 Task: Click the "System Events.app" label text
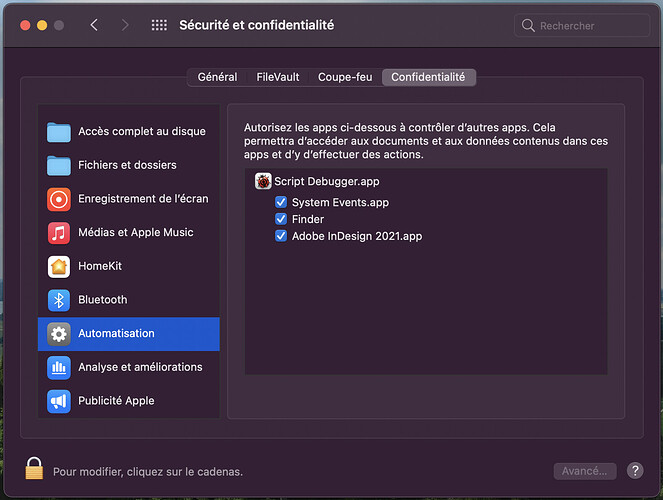pos(340,202)
